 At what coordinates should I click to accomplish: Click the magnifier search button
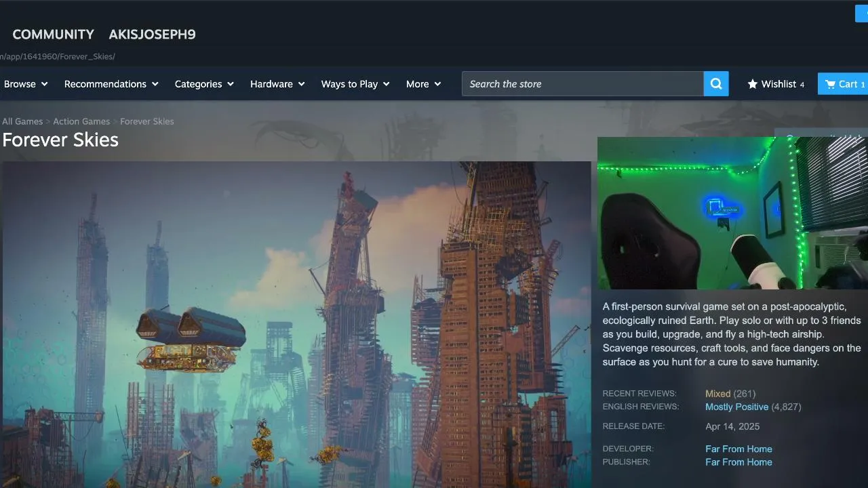pos(716,84)
